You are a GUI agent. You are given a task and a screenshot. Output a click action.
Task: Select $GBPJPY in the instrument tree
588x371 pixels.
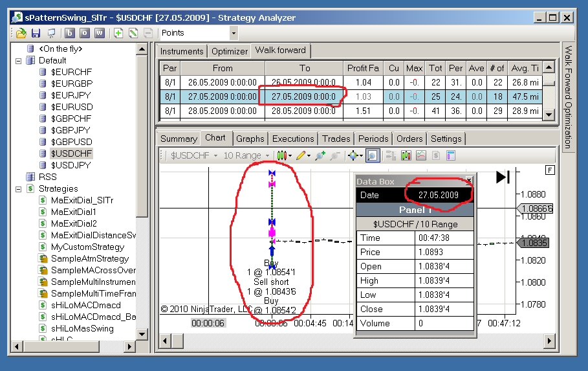(71, 130)
